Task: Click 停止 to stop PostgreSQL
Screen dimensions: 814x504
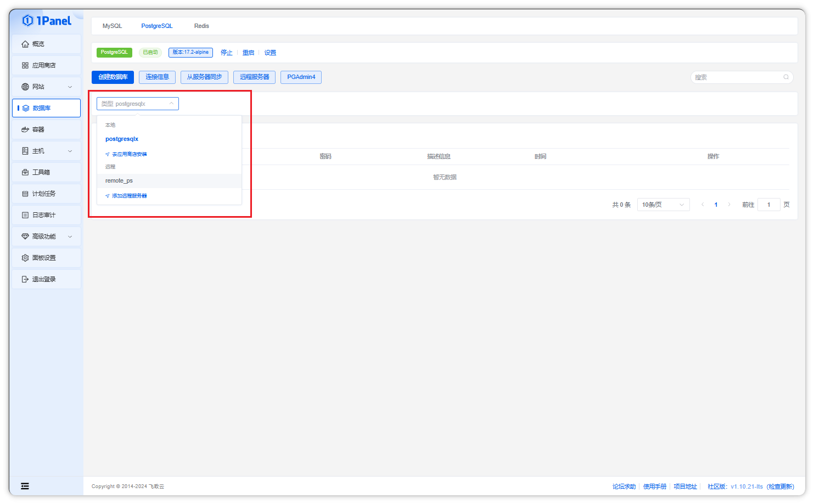Action: 227,53
